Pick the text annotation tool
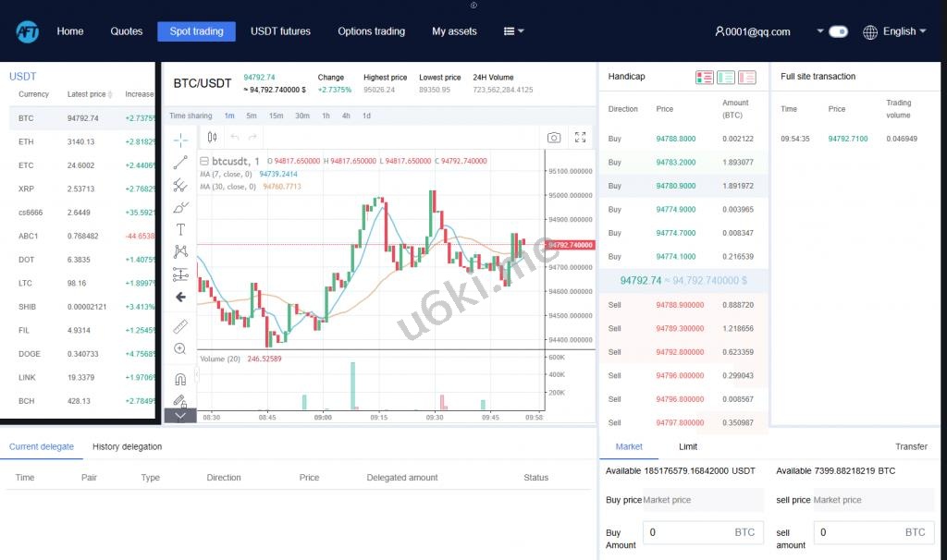The width and height of the screenshot is (947, 560). [180, 229]
